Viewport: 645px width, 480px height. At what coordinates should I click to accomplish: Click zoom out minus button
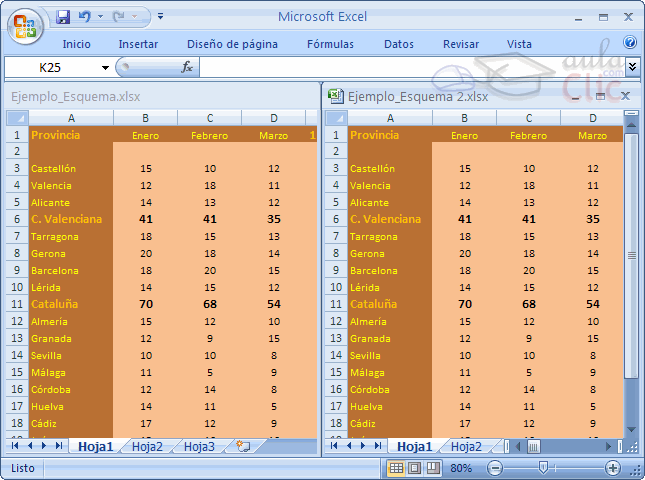pos(494,468)
